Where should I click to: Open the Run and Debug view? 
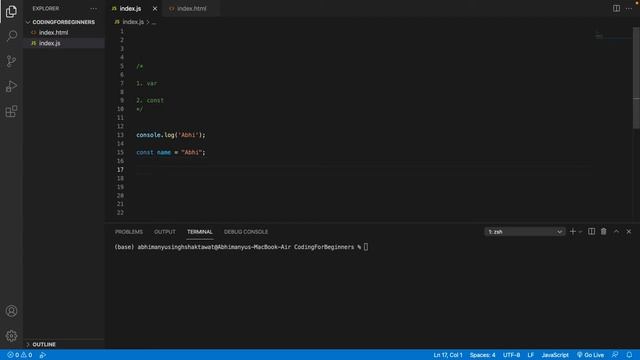(11, 87)
